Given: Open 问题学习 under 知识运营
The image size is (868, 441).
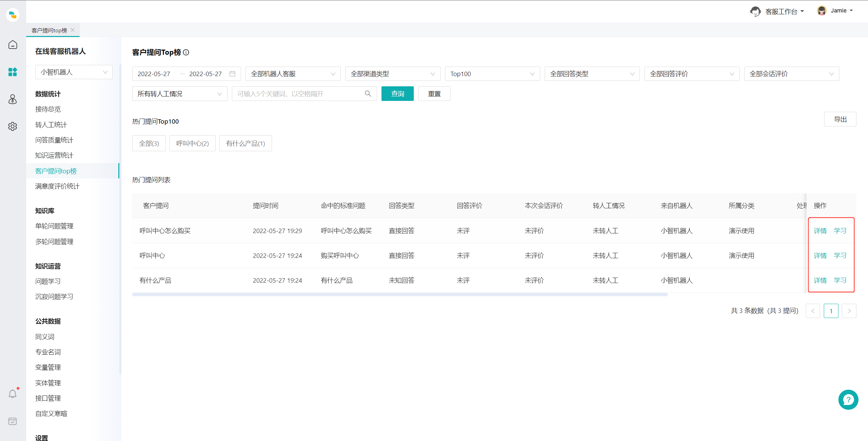Looking at the screenshot, I should click(x=48, y=281).
